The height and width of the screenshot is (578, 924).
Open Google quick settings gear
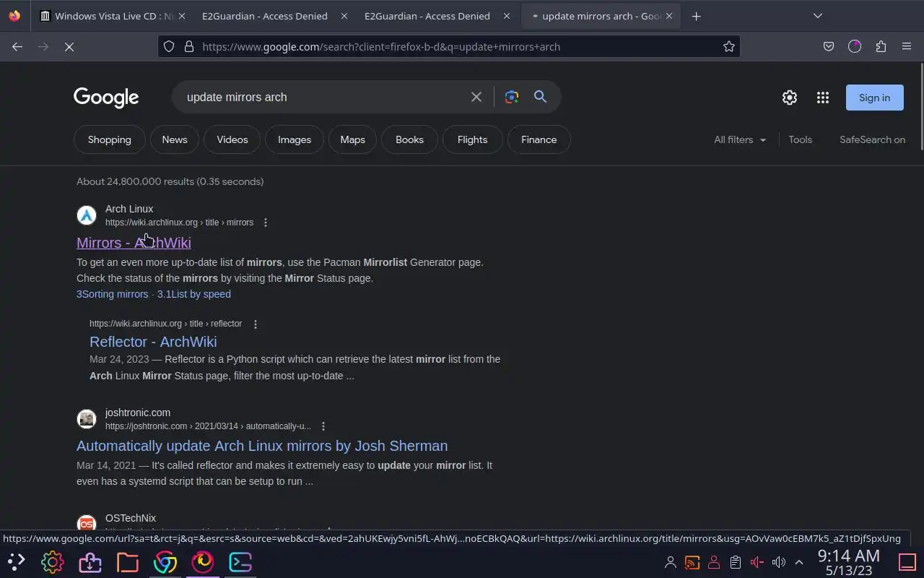[790, 98]
